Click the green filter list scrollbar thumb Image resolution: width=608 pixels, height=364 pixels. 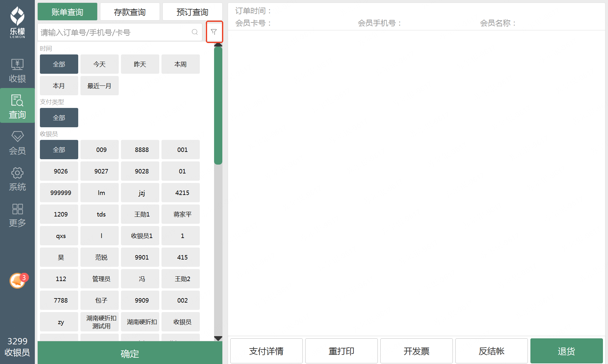tap(218, 105)
